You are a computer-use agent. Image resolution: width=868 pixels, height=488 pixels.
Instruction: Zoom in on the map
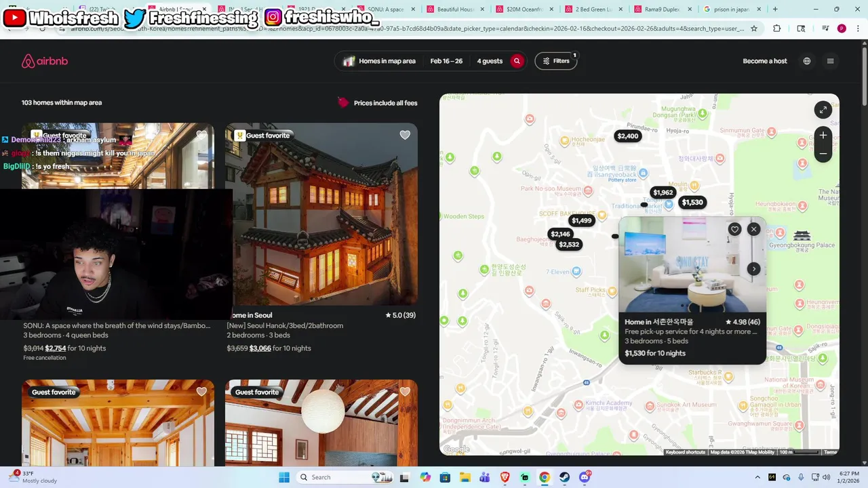click(823, 135)
